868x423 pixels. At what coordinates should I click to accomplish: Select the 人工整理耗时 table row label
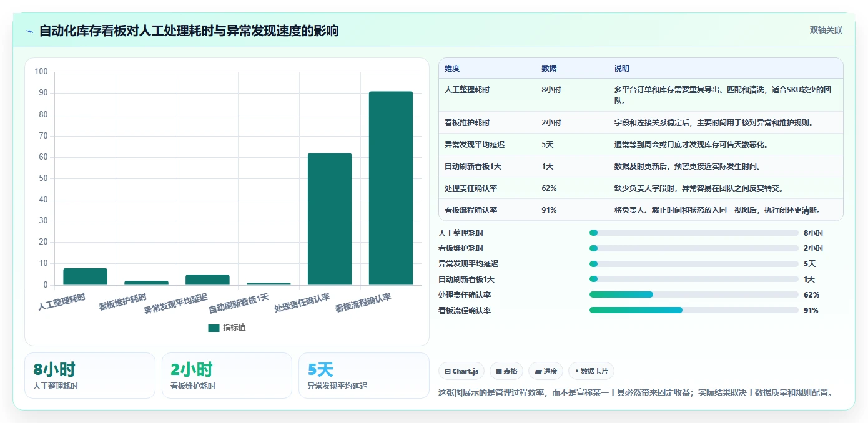(467, 90)
